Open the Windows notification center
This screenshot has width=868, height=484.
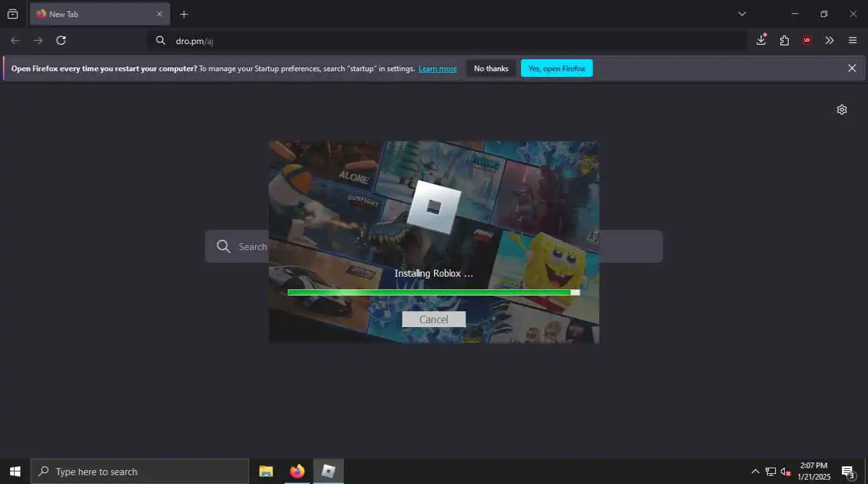[x=848, y=471]
